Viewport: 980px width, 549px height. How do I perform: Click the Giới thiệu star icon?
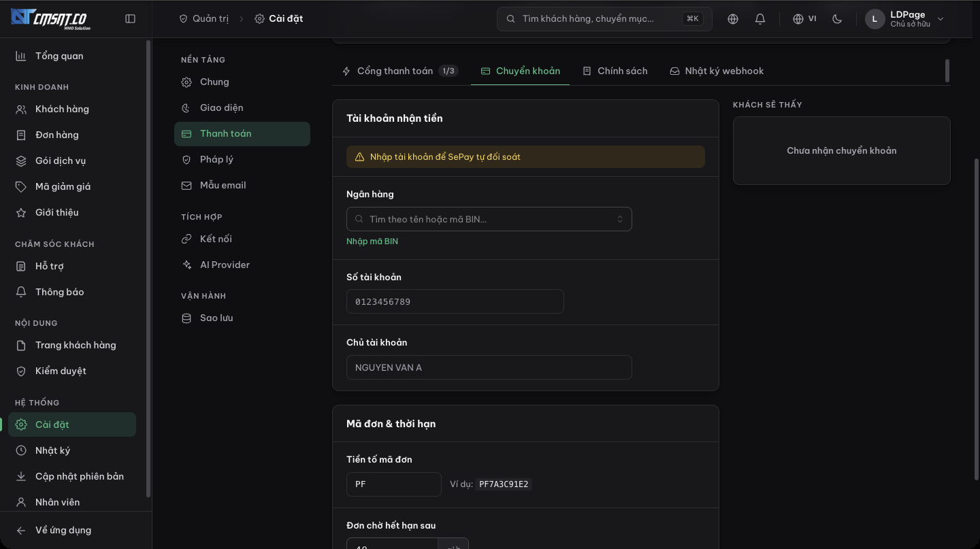click(x=21, y=212)
